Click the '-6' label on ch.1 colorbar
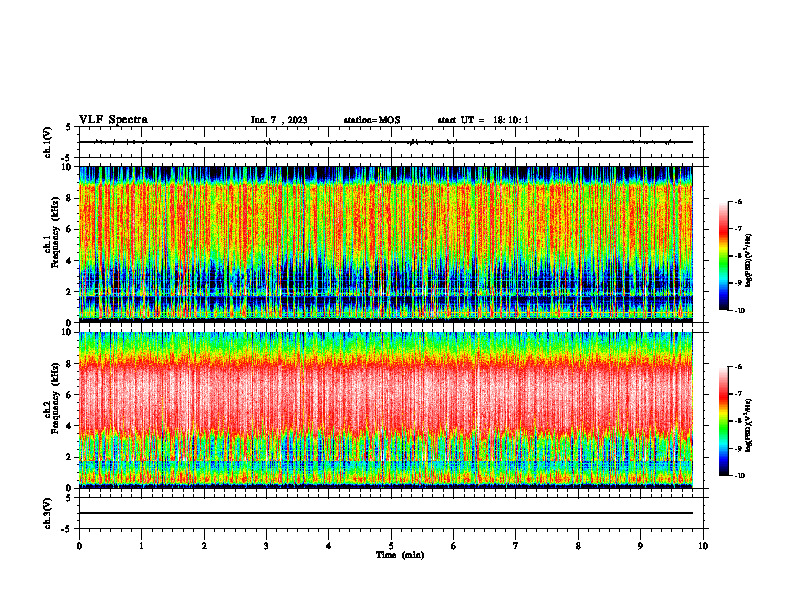 738,202
